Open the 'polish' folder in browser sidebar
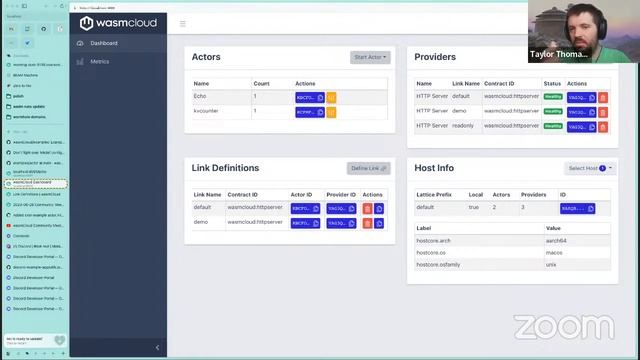The width and height of the screenshot is (640, 360). pos(35,96)
